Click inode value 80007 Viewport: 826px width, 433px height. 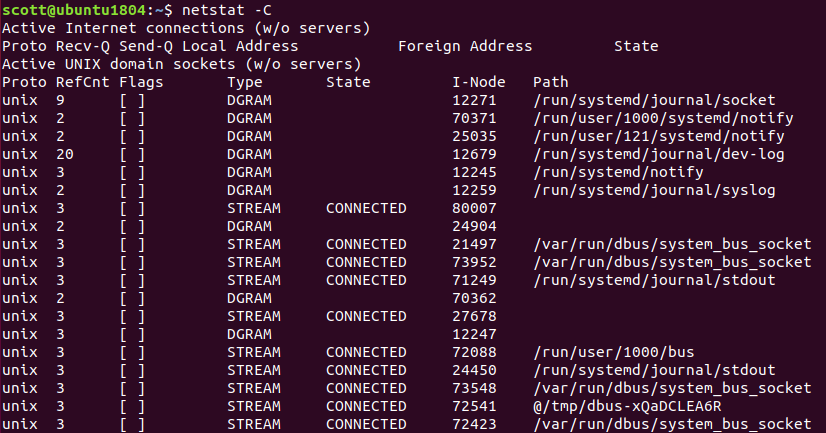[474, 208]
